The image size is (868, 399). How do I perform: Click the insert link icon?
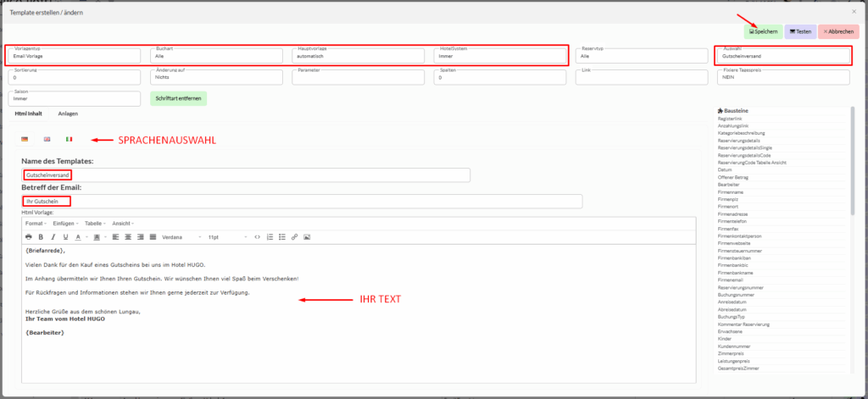click(x=294, y=236)
